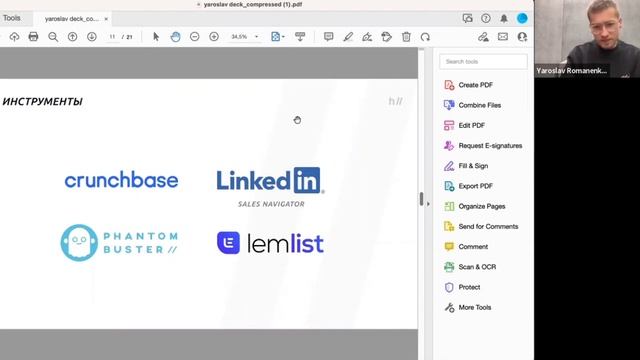640x360 pixels.
Task: Open Fill & Sign tool
Action: 466,166
